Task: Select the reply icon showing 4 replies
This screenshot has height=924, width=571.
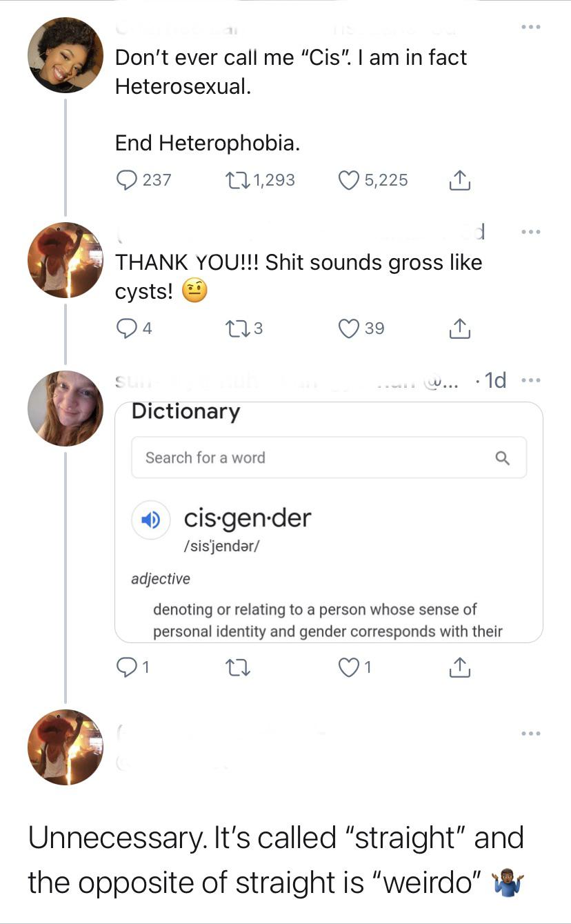Action: 126,328
